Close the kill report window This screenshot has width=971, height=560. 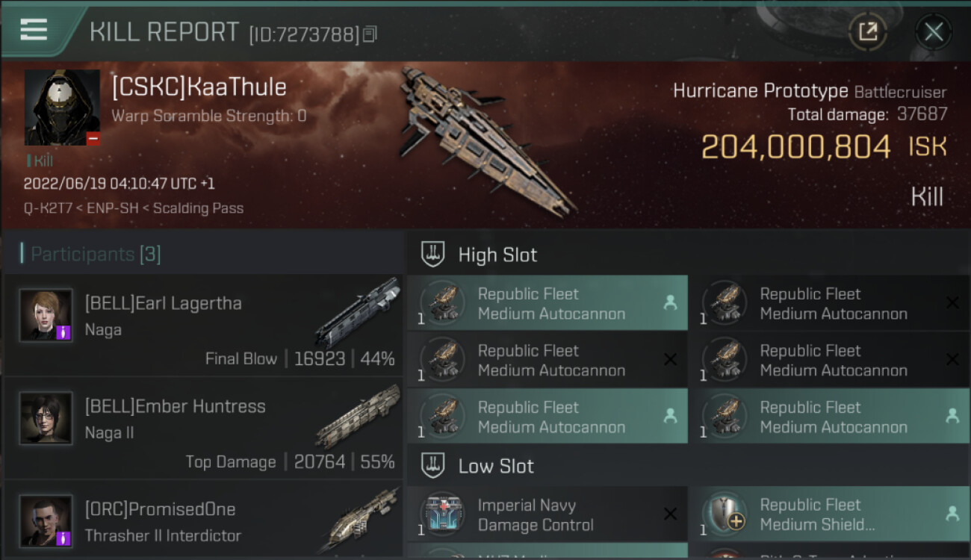(933, 31)
